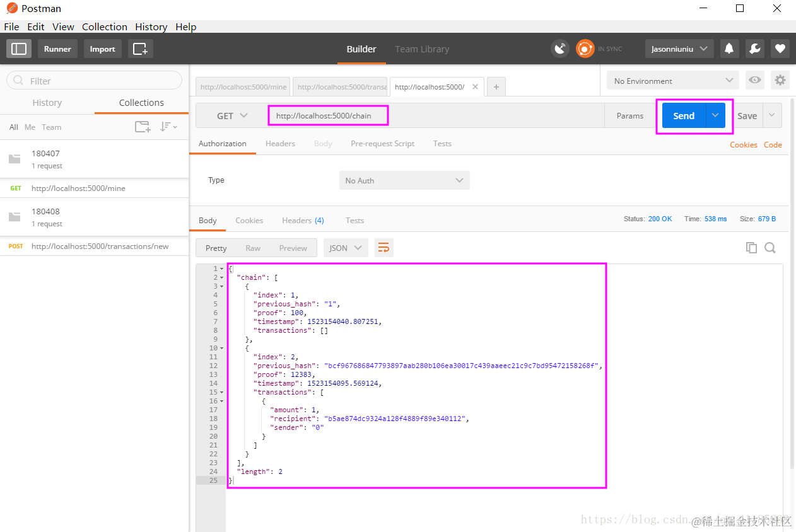Open settings wrench icon
Viewport: 796px width, 532px height.
click(754, 49)
